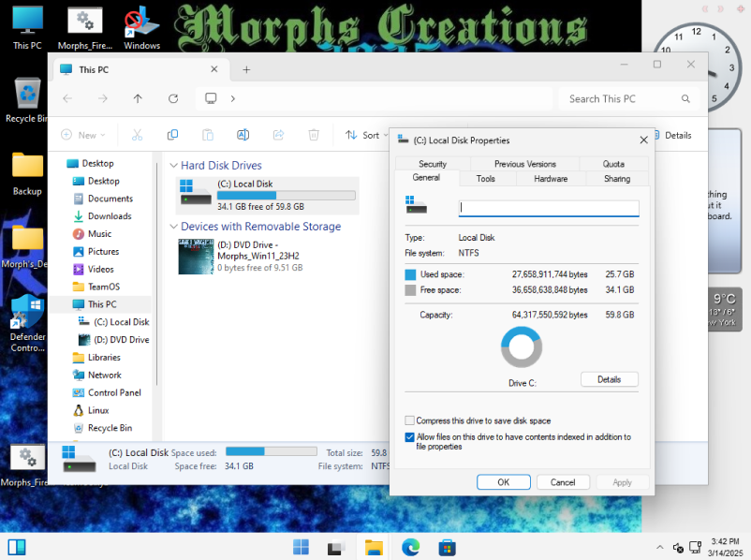Switch to the Quota tab
The height and width of the screenshot is (560, 751).
pyautogui.click(x=613, y=164)
